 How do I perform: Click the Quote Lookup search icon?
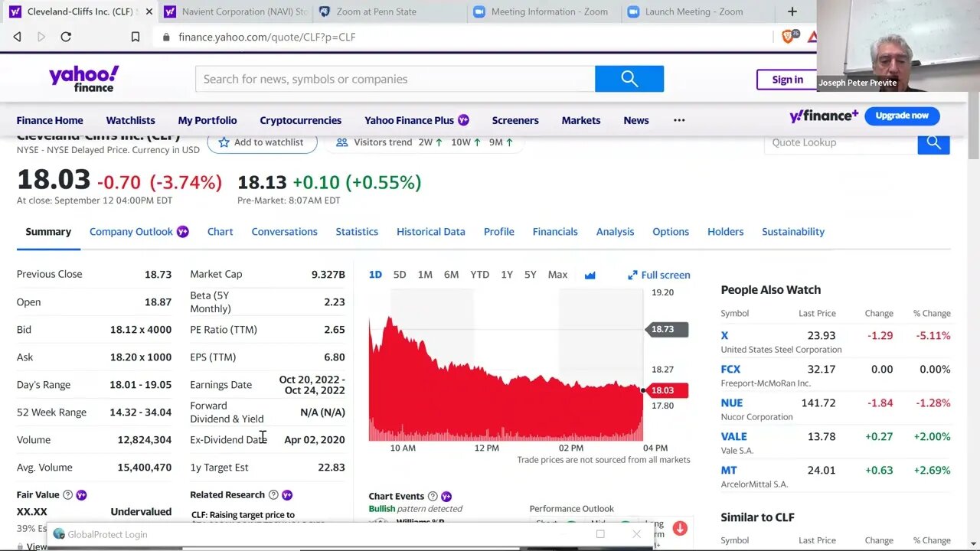933,142
